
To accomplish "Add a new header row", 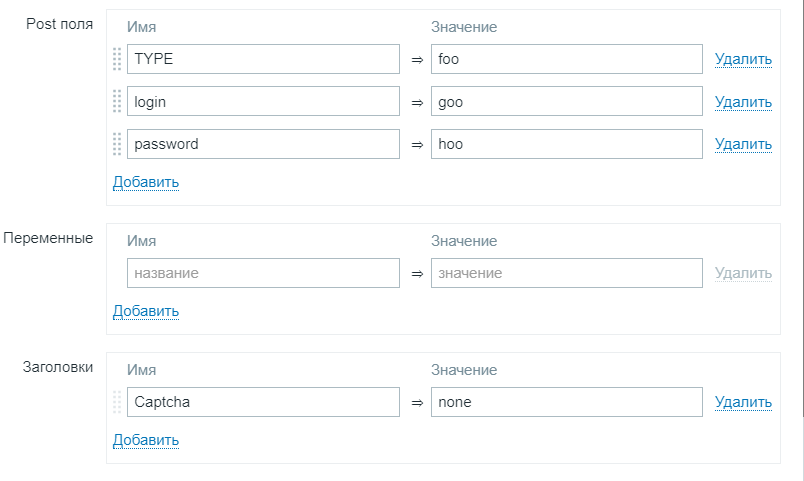I will coord(145,440).
